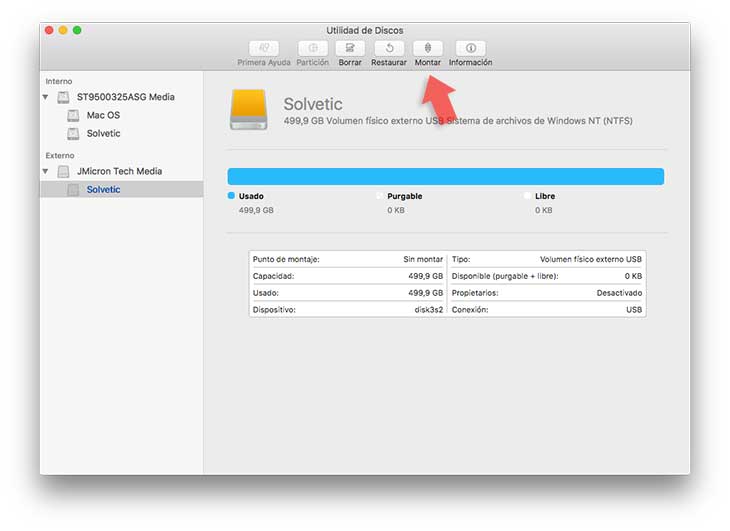Collapse the JMicron Tech Media disclosure triangle
730x531 pixels.
point(45,171)
